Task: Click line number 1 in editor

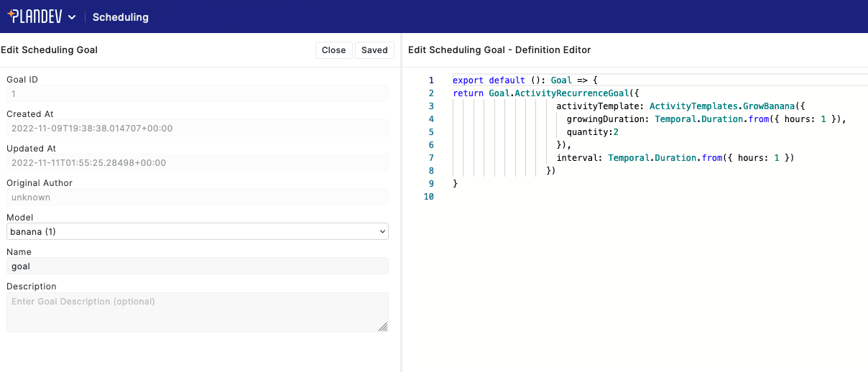Action: 431,80
